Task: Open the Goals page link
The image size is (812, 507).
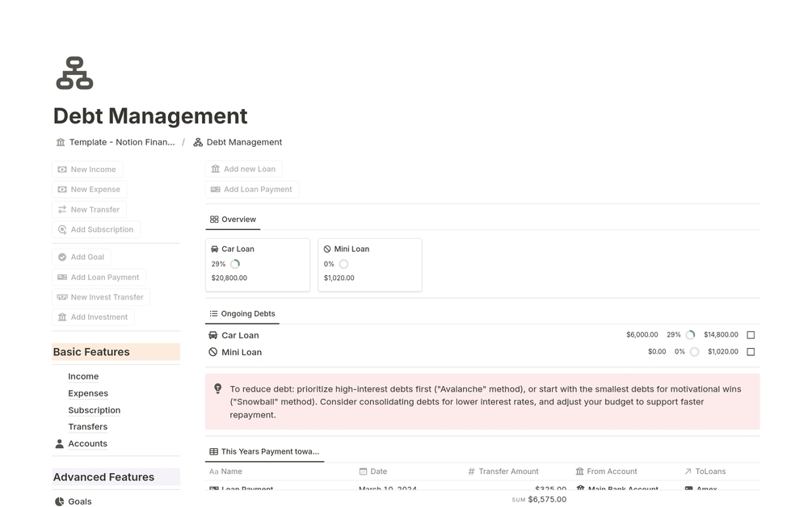Action: point(80,501)
